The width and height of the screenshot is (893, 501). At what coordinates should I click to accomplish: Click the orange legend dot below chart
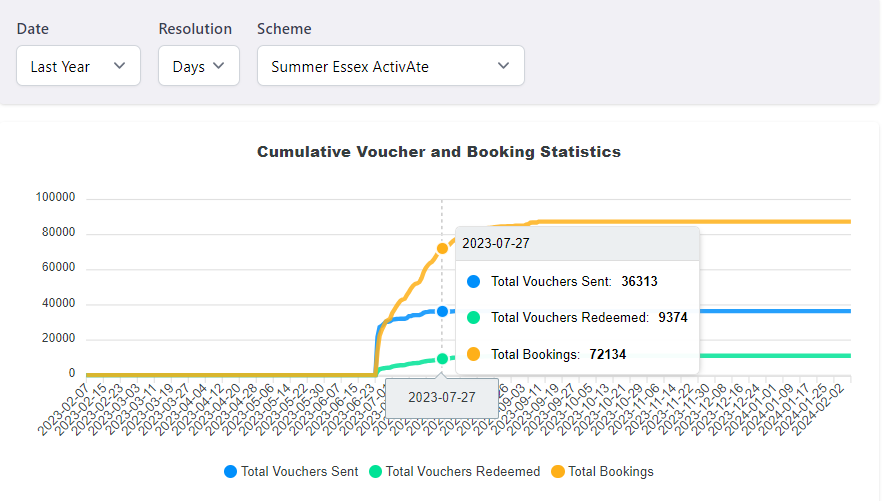pos(559,471)
